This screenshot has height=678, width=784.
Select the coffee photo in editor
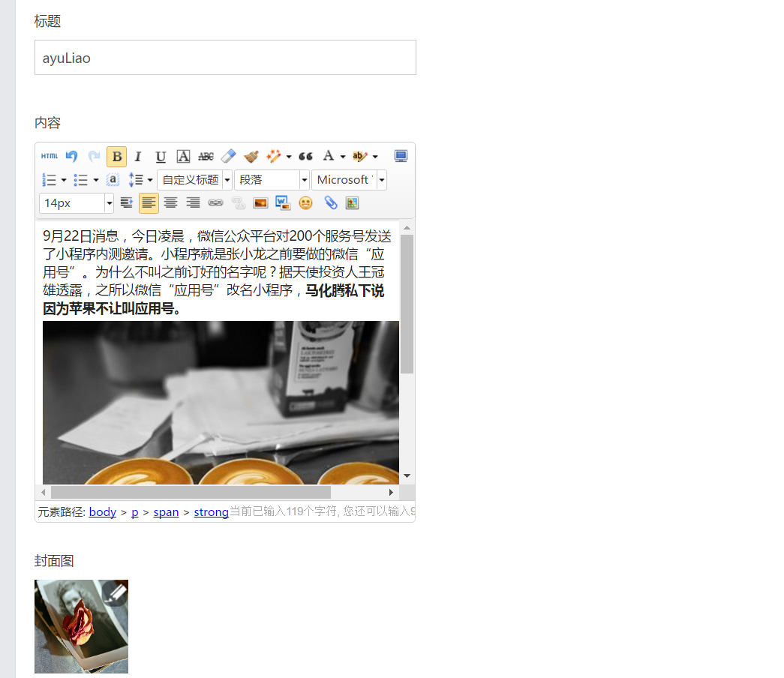(x=221, y=403)
